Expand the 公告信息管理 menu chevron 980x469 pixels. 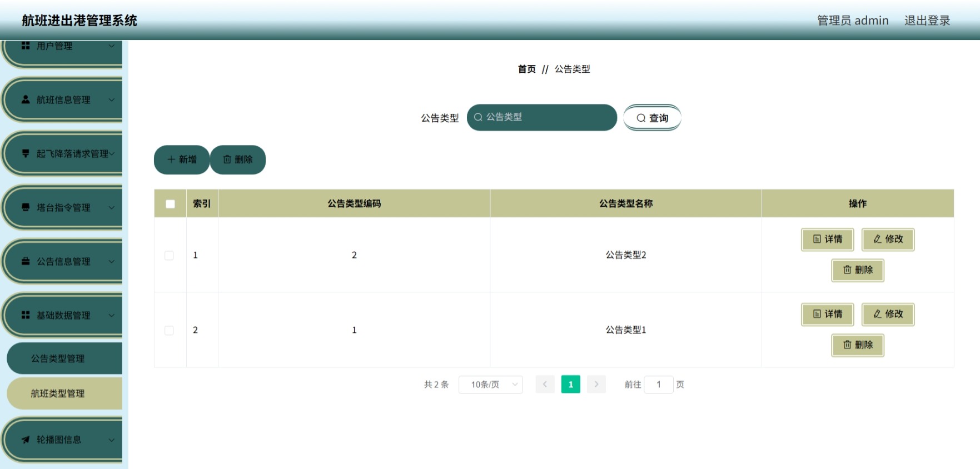[x=112, y=262]
